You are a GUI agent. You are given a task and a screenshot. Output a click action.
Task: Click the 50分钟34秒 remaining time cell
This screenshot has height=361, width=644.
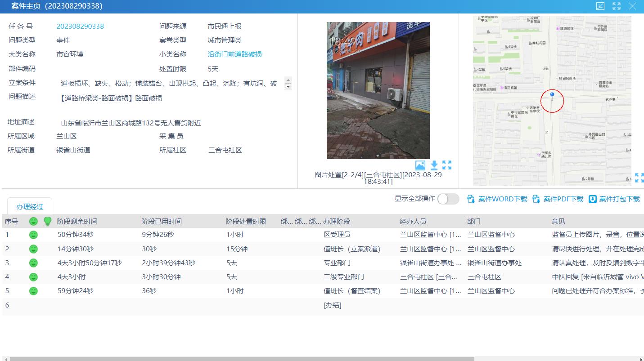click(76, 235)
